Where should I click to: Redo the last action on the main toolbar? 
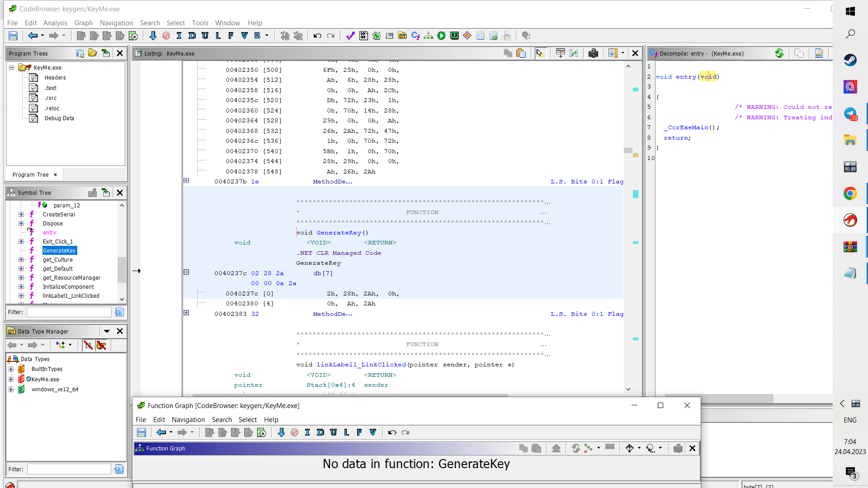coord(331,36)
